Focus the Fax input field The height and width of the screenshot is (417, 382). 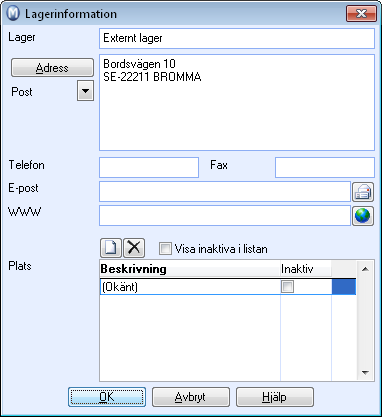pyautogui.click(x=325, y=168)
